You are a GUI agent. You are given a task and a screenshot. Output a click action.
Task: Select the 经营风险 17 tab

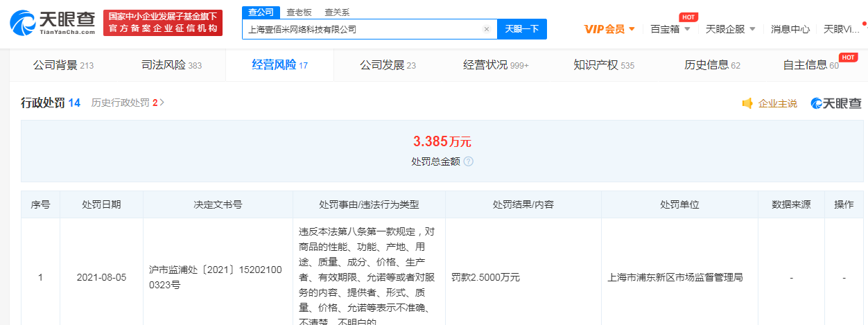pos(279,65)
